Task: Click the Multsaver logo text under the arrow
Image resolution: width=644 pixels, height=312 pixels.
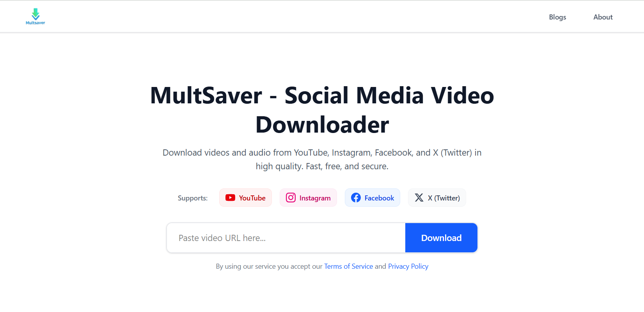Action: pos(35,23)
